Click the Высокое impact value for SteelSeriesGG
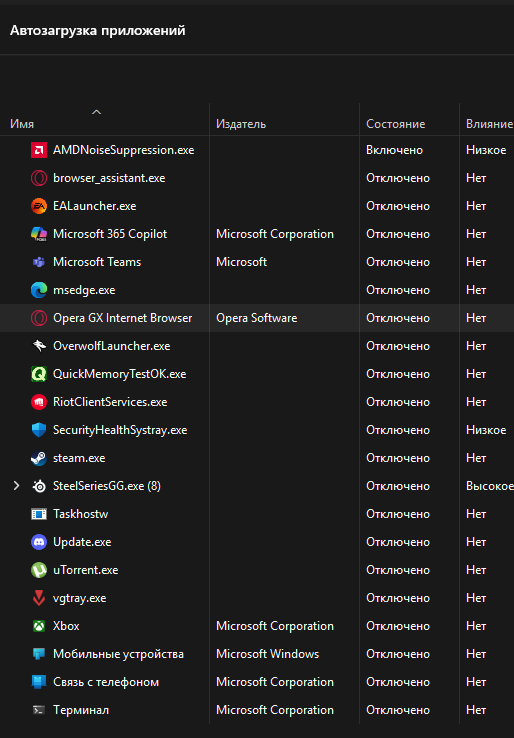514x738 pixels. (490, 486)
